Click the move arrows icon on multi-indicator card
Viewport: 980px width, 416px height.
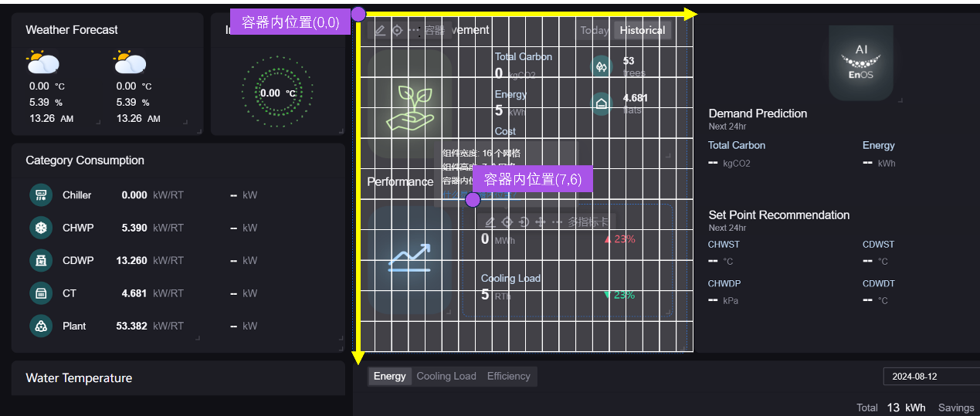(x=541, y=222)
